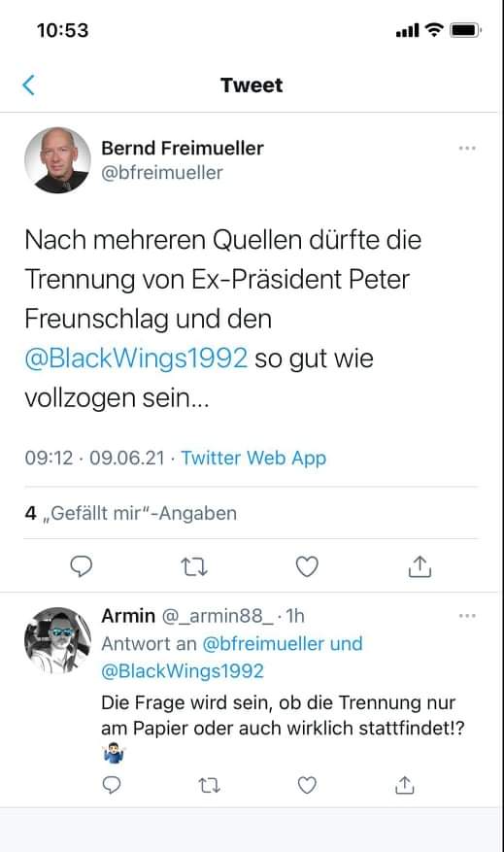Image resolution: width=504 pixels, height=852 pixels.
Task: View the 4 "Gefällt mir"-Angaben list
Action: click(131, 513)
